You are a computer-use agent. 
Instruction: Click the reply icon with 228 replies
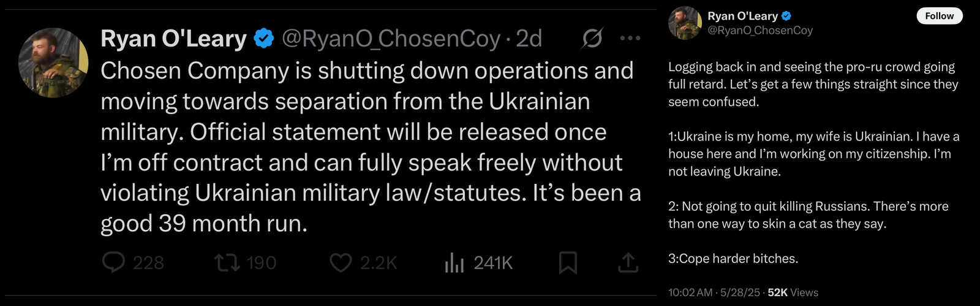114,263
